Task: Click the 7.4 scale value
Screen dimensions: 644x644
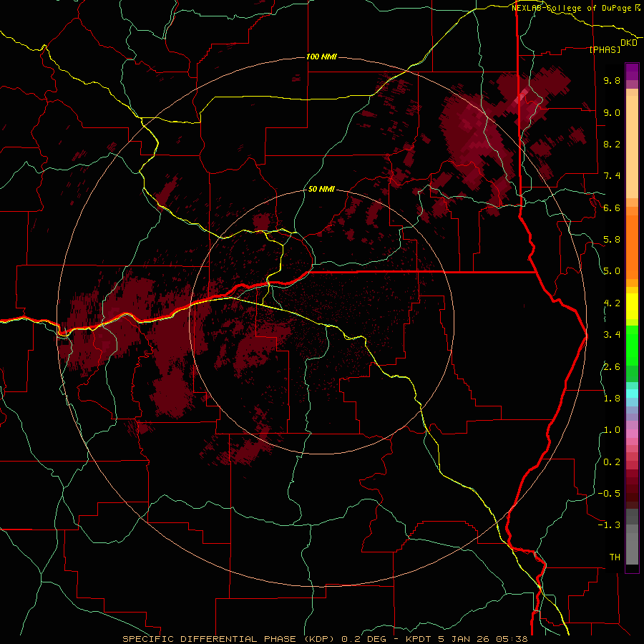Action: pyautogui.click(x=612, y=176)
